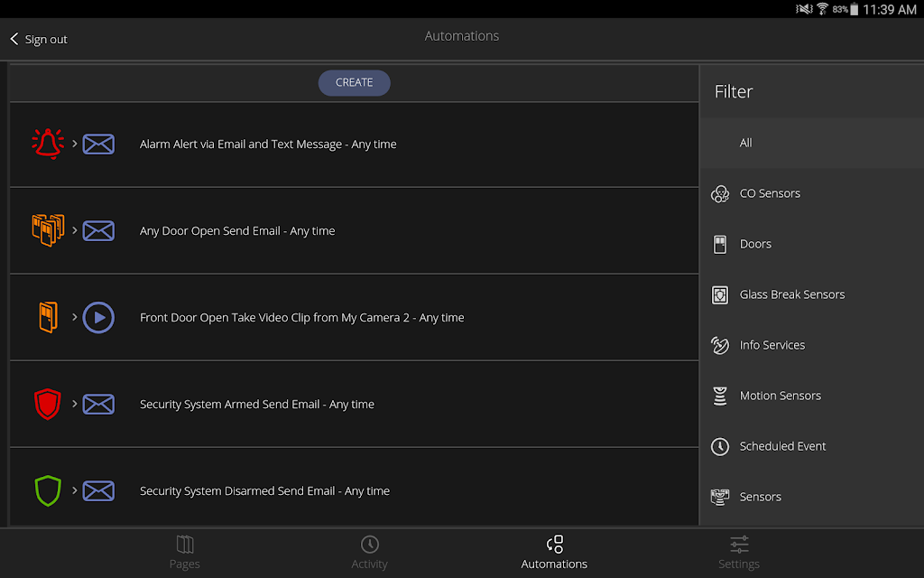Create a new automation
This screenshot has width=924, height=578.
(354, 82)
